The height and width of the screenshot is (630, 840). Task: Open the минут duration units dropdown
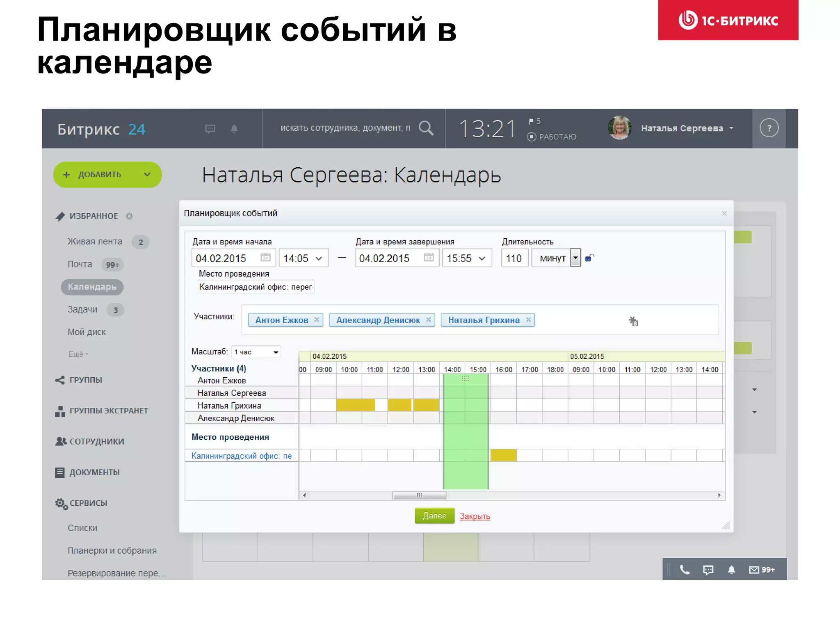[556, 258]
